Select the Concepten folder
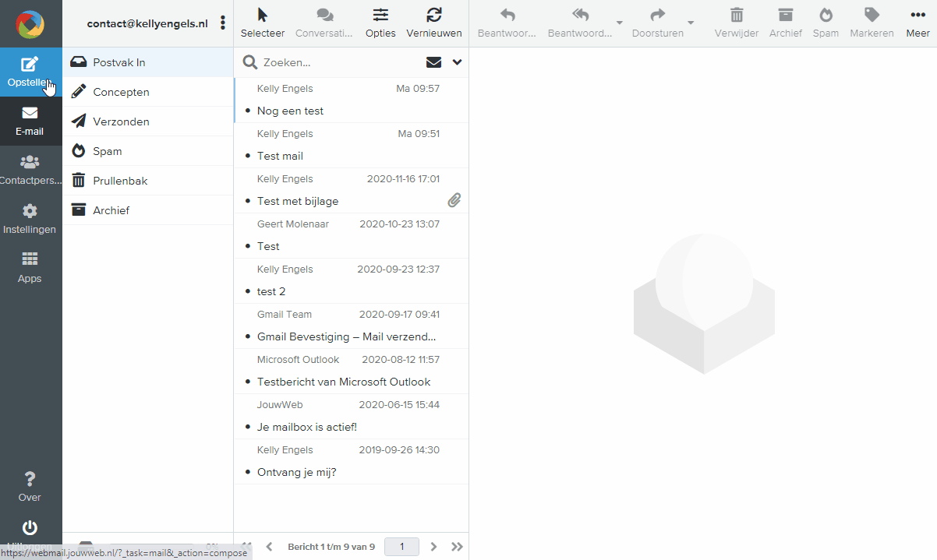The width and height of the screenshot is (937, 560). (121, 92)
